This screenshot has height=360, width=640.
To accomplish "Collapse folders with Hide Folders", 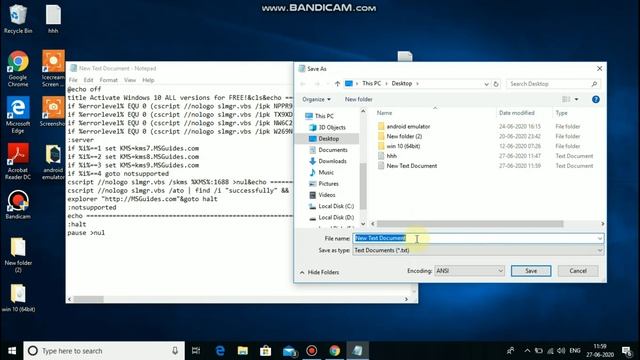I will tap(320, 272).
